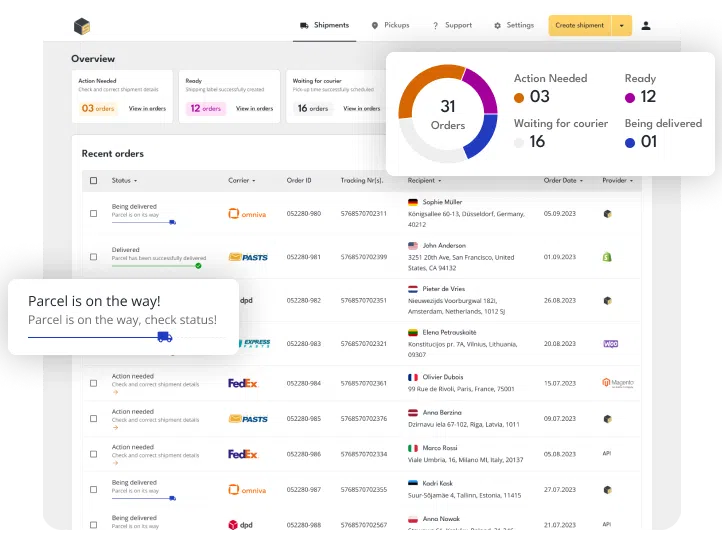Open the Carrier column dropdown

pyautogui.click(x=241, y=181)
